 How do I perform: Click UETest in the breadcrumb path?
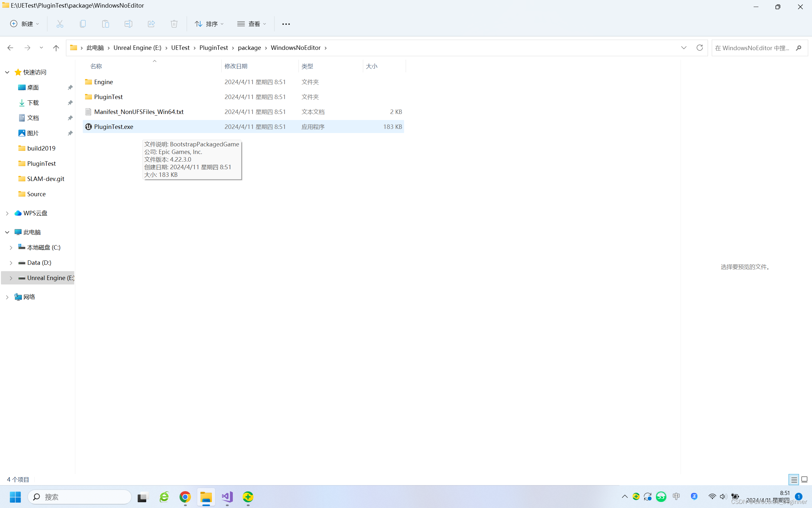[180, 48]
